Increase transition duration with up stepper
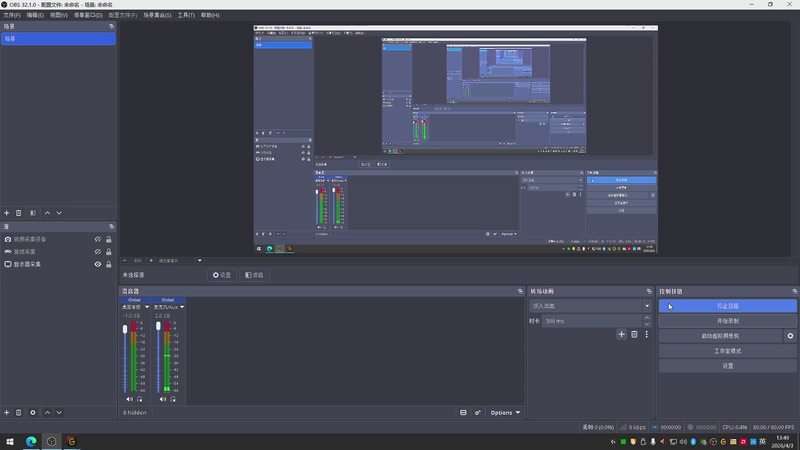This screenshot has height=450, width=800. (647, 318)
